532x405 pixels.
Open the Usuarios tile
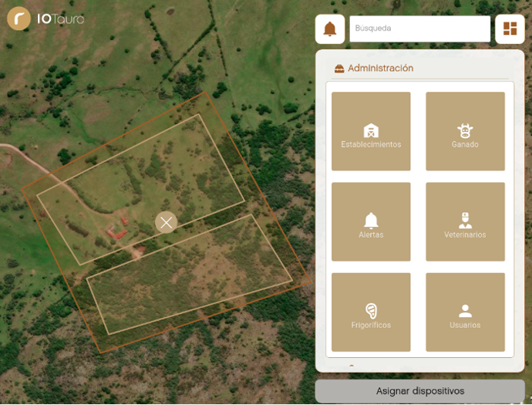click(465, 312)
